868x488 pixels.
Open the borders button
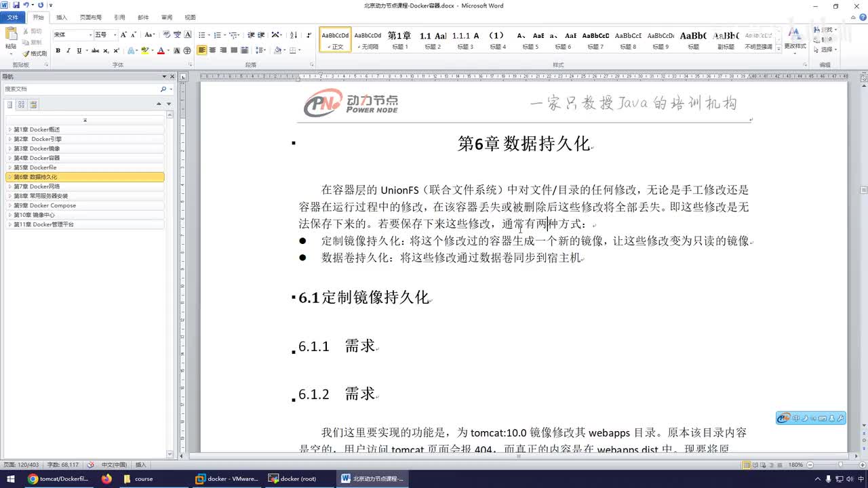293,51
